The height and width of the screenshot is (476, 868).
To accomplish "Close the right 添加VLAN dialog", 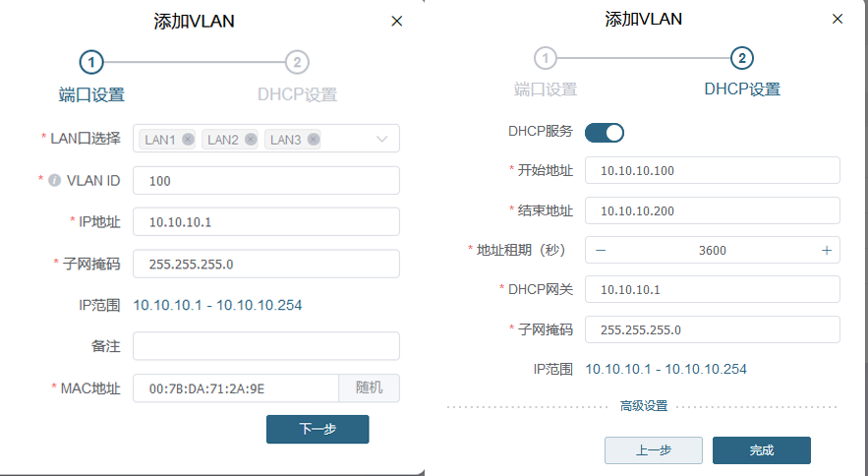I will [838, 19].
